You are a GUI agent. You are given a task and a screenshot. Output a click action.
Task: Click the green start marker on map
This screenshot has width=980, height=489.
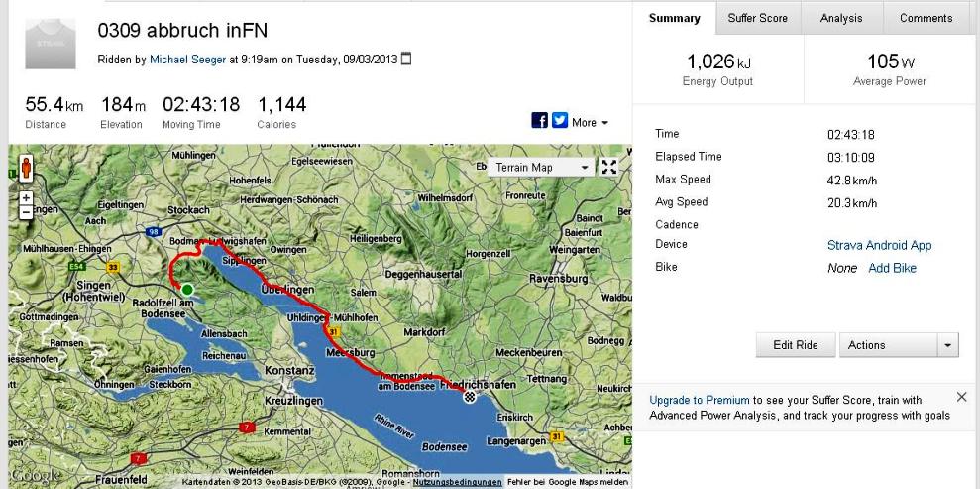pos(187,290)
